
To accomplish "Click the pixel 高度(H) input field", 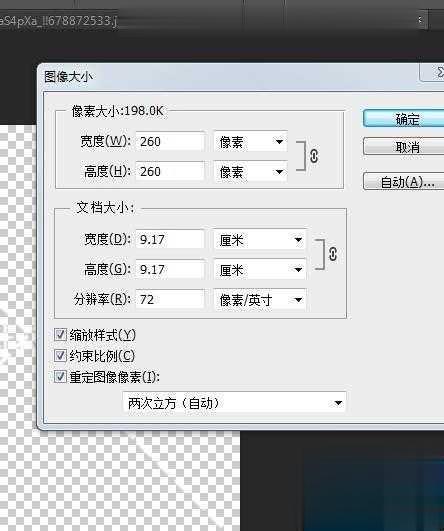I will click(x=170, y=171).
